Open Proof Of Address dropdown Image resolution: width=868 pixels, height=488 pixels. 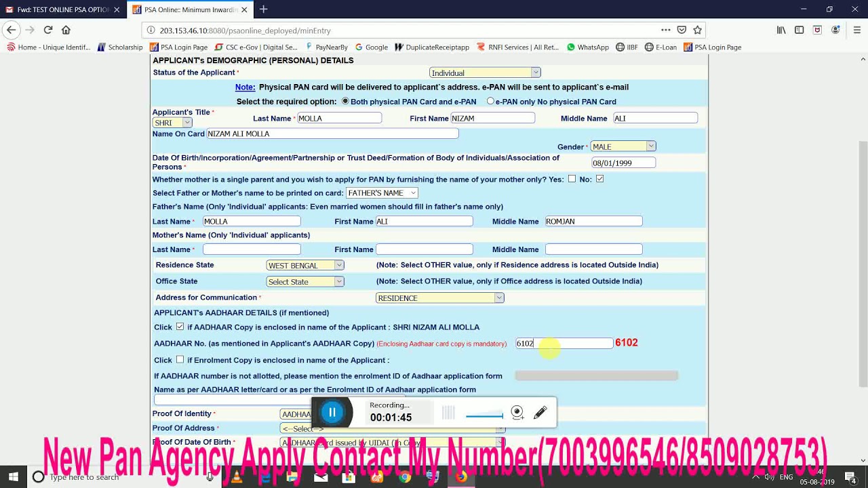392,428
